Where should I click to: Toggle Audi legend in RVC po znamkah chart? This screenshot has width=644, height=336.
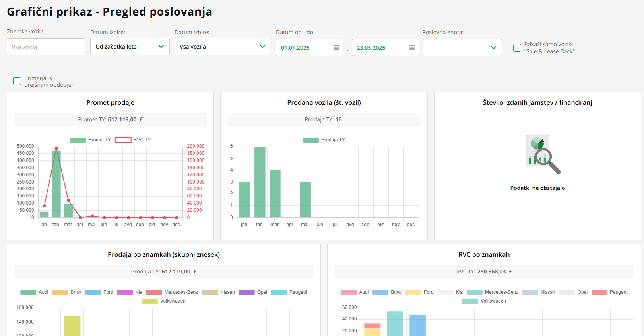[355, 292]
